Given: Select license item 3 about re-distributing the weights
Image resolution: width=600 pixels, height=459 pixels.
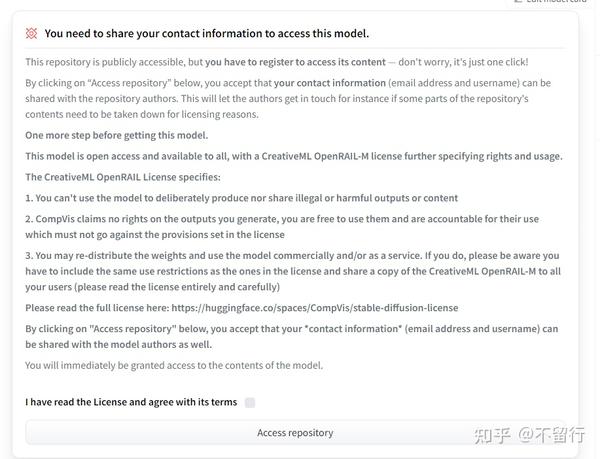Looking at the screenshot, I should [x=293, y=271].
